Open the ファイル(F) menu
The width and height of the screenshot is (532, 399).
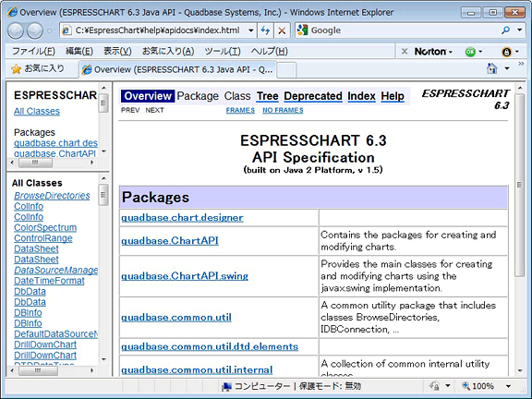coord(33,51)
